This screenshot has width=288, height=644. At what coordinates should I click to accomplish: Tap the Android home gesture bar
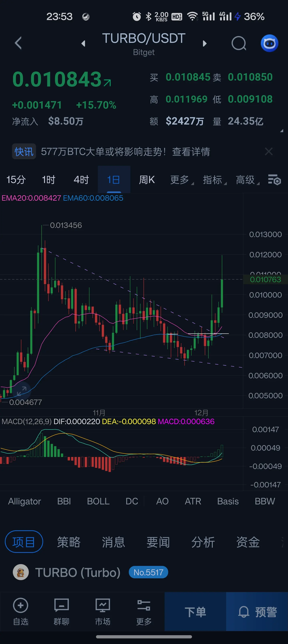tap(144, 637)
